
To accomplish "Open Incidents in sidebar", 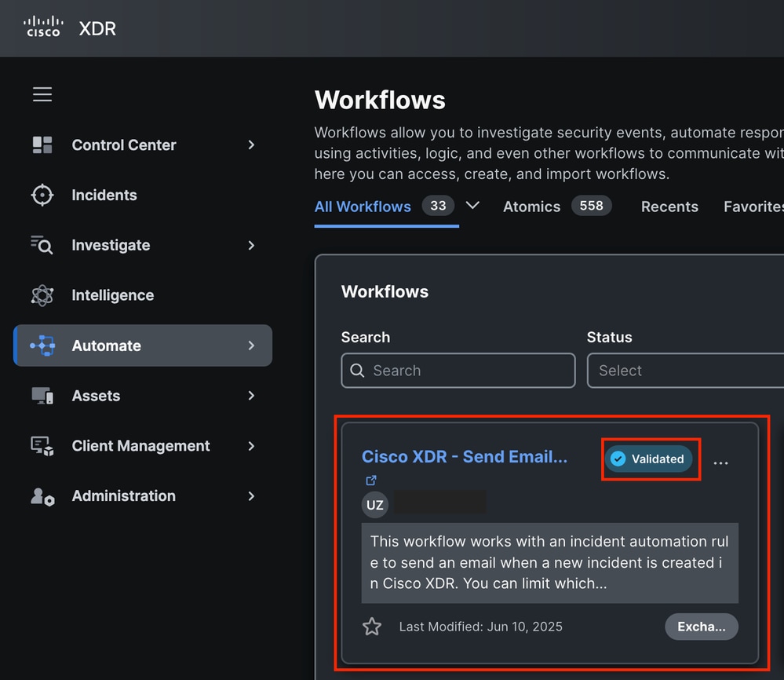I will pyautogui.click(x=104, y=195).
